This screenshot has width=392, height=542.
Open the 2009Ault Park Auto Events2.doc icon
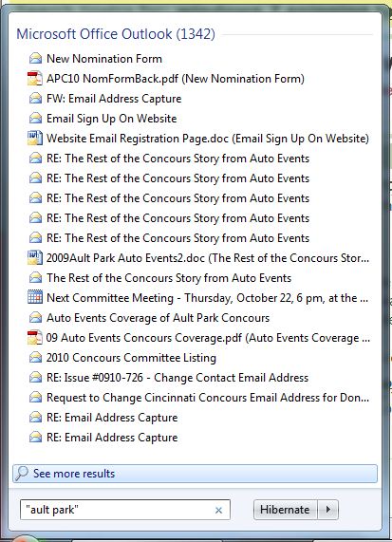point(35,258)
